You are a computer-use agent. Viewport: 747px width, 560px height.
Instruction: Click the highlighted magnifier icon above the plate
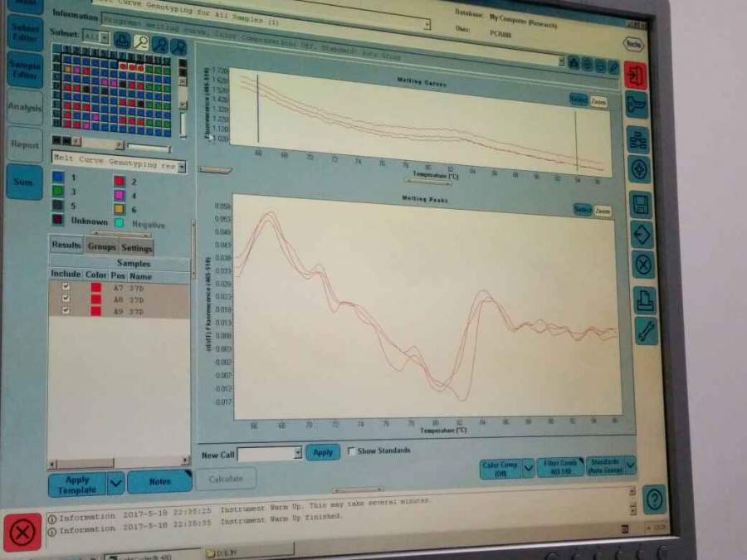(x=140, y=42)
